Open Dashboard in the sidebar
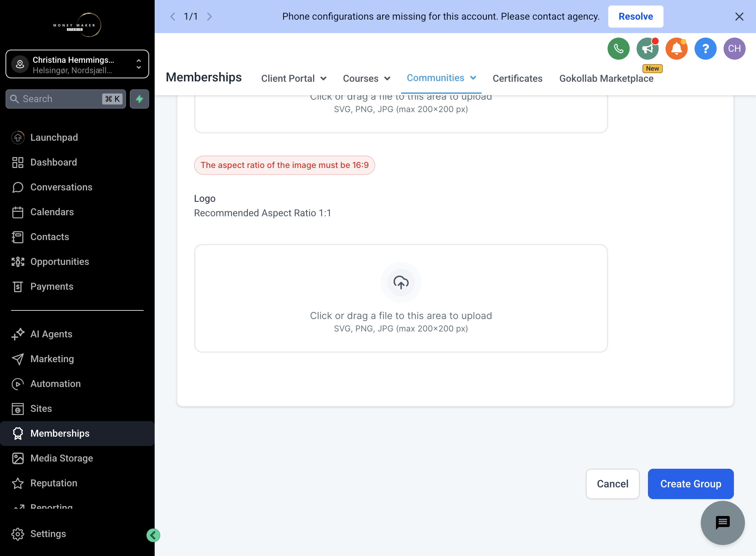Image resolution: width=756 pixels, height=556 pixels. pyautogui.click(x=77, y=162)
